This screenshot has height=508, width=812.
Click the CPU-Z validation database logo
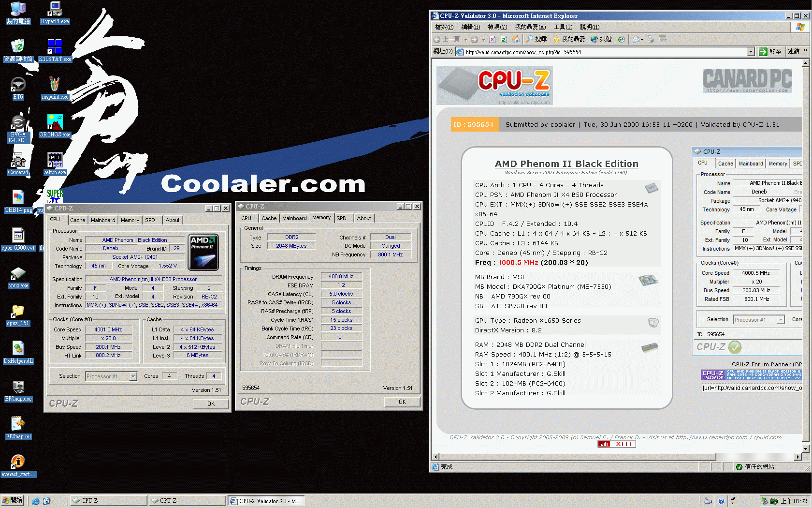pos(494,86)
